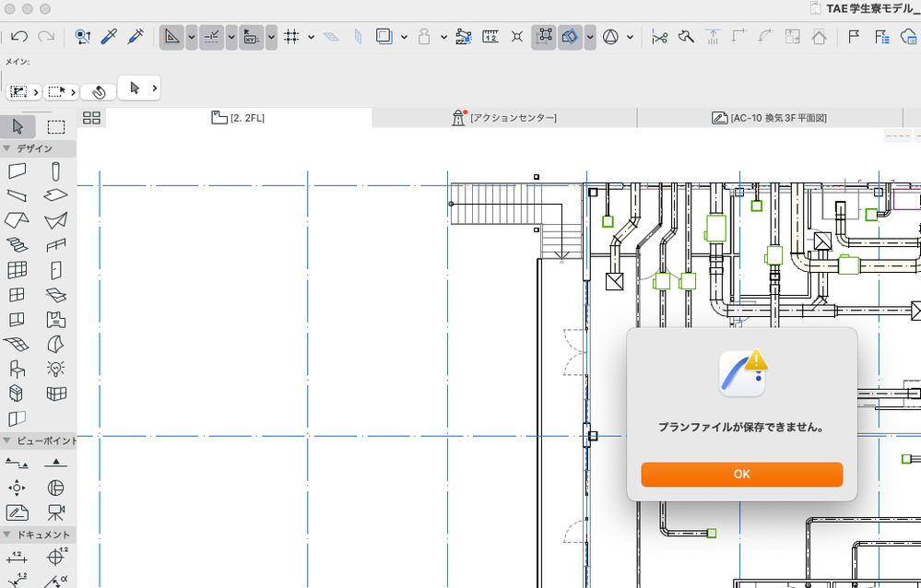Use the Split scissors tool
This screenshot has width=921, height=588.
[x=659, y=37]
